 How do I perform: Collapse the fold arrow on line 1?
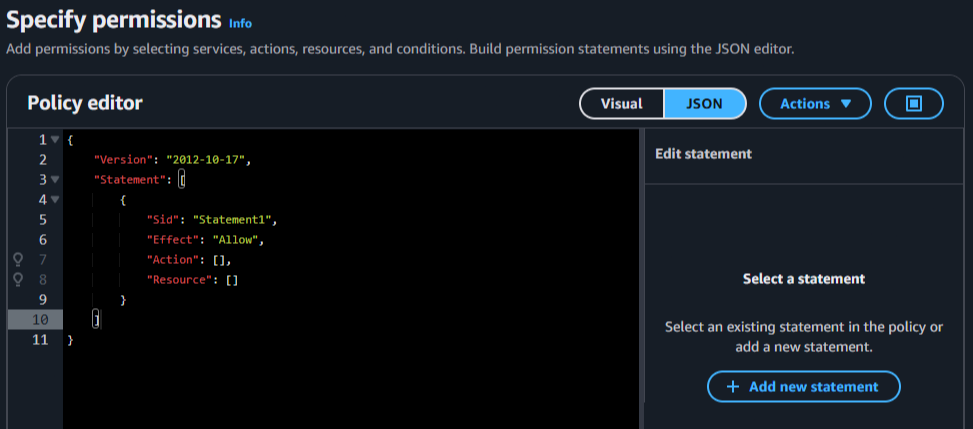coord(55,140)
